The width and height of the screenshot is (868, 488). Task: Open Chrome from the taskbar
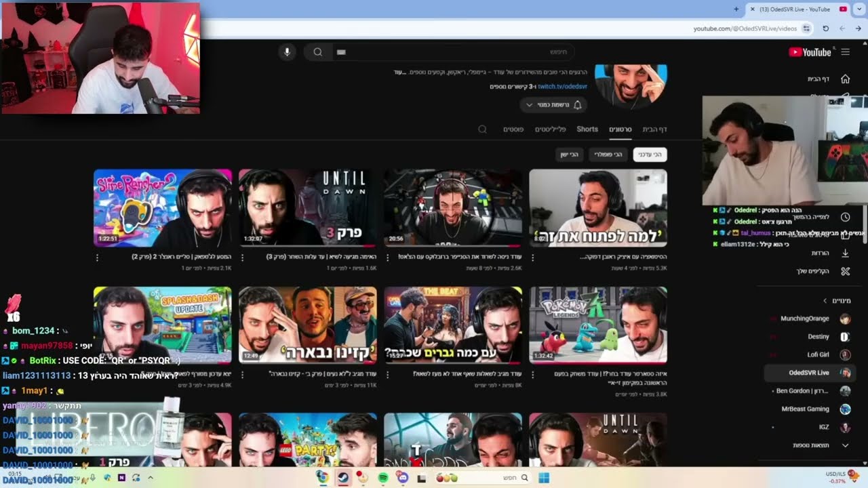pyautogui.click(x=323, y=478)
